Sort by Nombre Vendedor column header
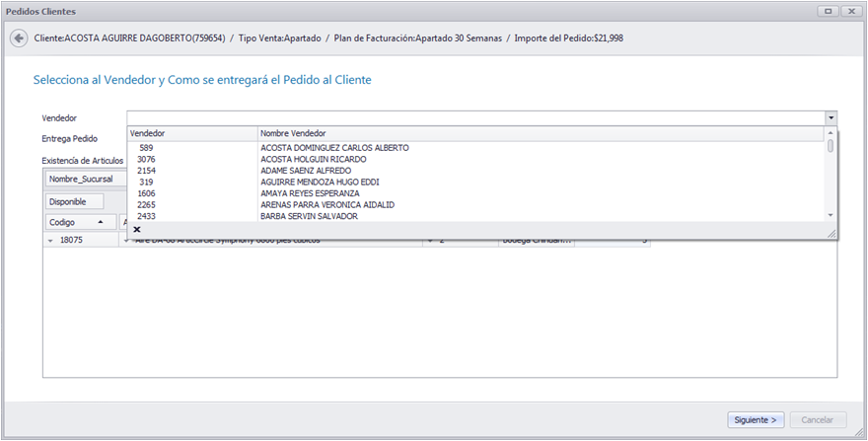Viewport: 868px width, 441px height. 541,133
